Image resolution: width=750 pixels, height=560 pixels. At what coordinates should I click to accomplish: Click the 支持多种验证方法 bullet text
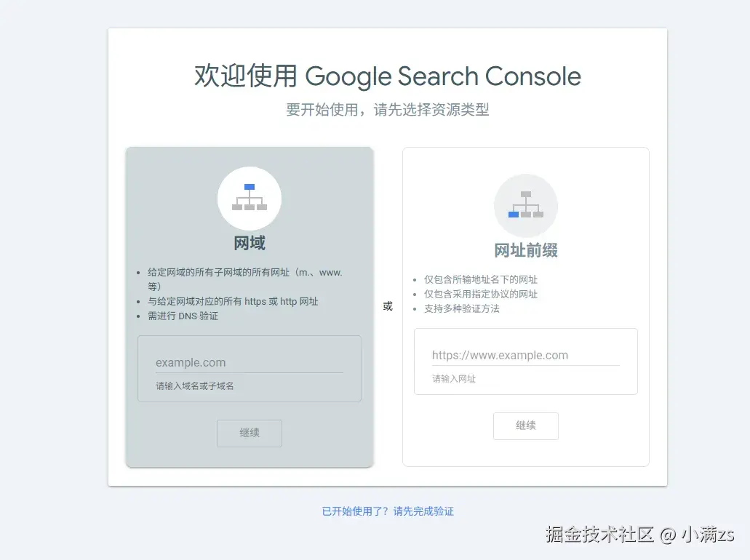(x=462, y=308)
